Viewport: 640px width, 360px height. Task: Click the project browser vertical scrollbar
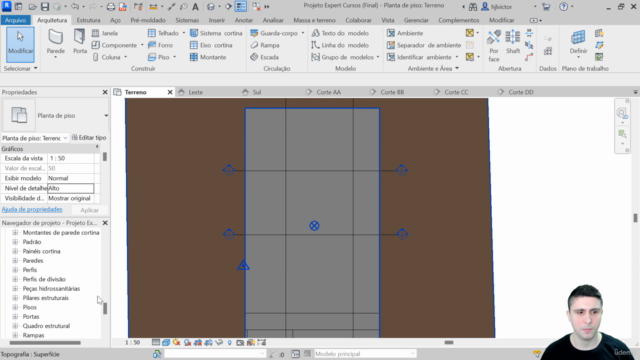click(x=105, y=308)
